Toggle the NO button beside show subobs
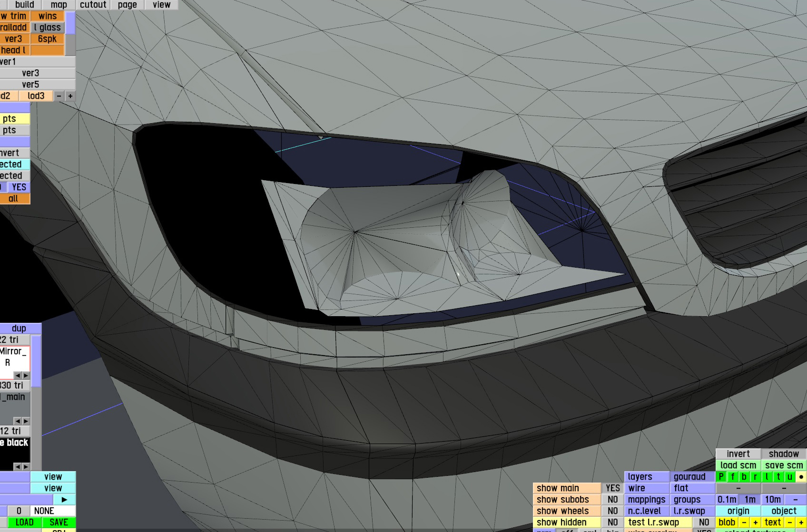Viewport: 807px width, 532px height. pyautogui.click(x=613, y=500)
